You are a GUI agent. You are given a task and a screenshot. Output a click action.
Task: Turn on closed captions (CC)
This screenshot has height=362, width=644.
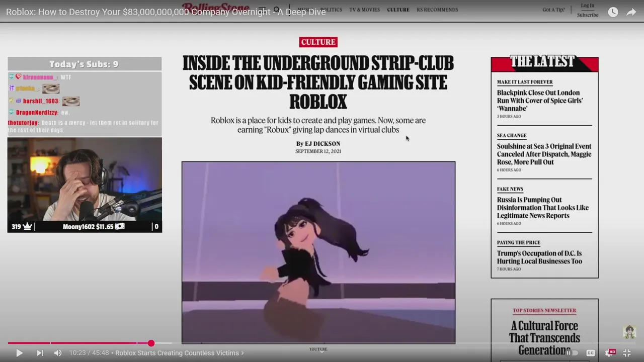pyautogui.click(x=591, y=353)
